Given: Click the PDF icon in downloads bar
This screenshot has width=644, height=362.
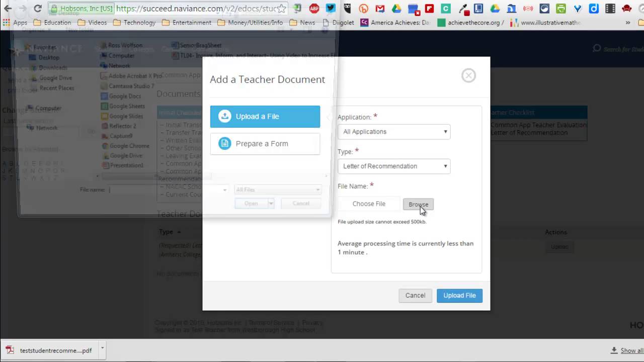Looking at the screenshot, I should click(x=10, y=350).
